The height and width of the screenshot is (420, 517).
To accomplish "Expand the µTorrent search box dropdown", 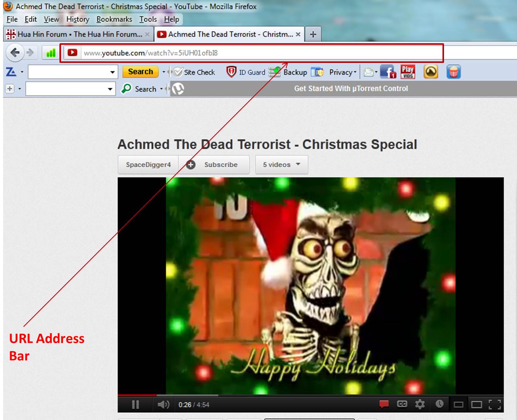I will point(110,89).
